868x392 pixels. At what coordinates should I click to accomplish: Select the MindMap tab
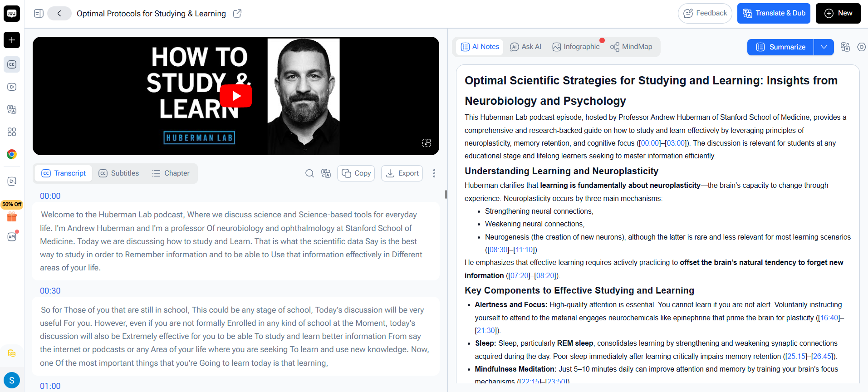pos(631,47)
